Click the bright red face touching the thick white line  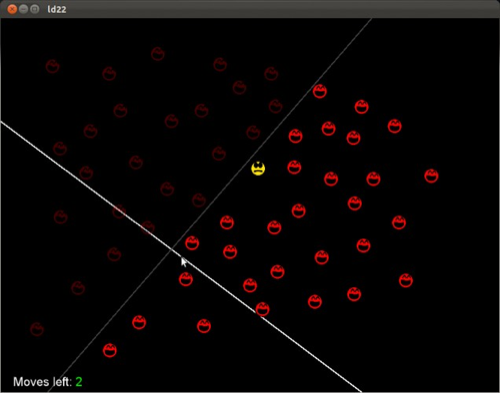262,309
